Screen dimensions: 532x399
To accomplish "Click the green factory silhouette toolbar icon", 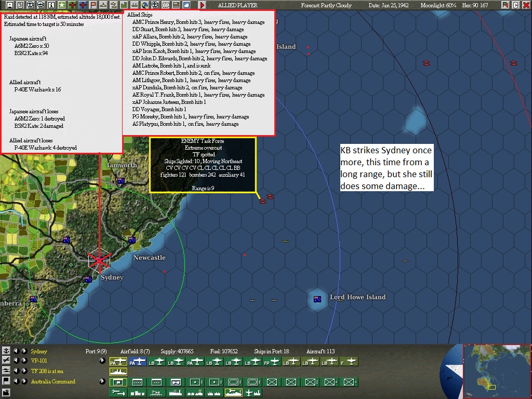I will point(124,5).
